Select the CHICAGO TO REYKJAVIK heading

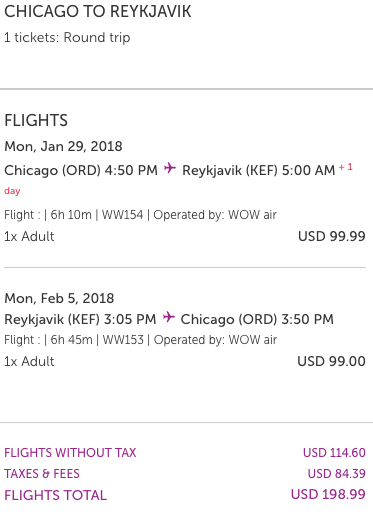pyautogui.click(x=98, y=12)
